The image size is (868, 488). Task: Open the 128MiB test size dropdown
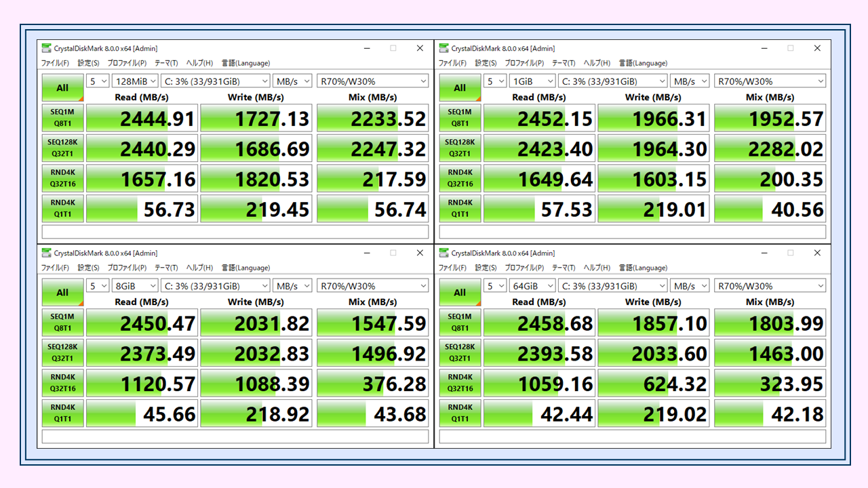135,81
